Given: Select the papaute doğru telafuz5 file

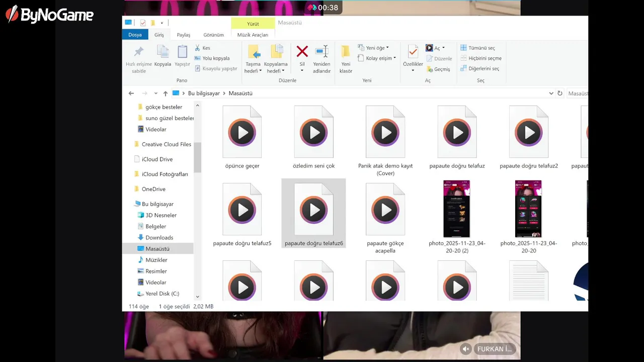Looking at the screenshot, I should 242,215.
